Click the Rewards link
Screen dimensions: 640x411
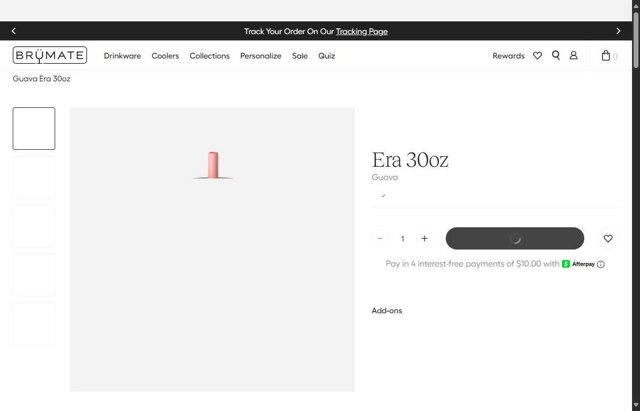(508, 56)
